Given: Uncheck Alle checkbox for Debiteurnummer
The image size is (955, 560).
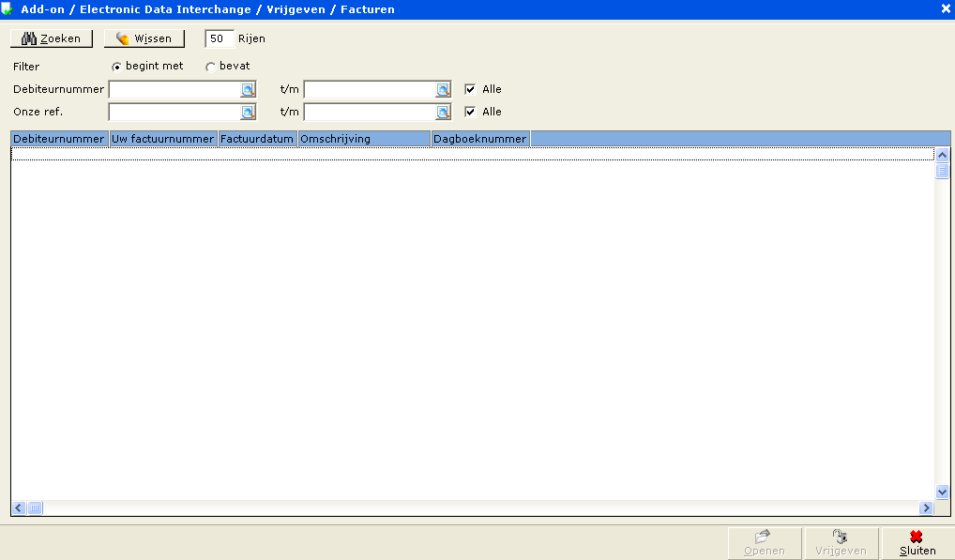Looking at the screenshot, I should point(471,90).
